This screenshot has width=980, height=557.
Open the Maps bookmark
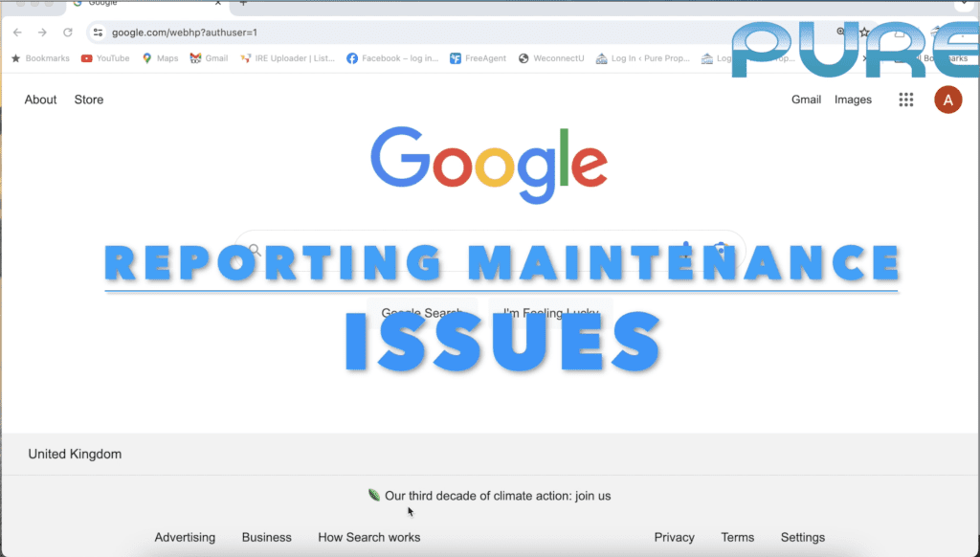[160, 58]
